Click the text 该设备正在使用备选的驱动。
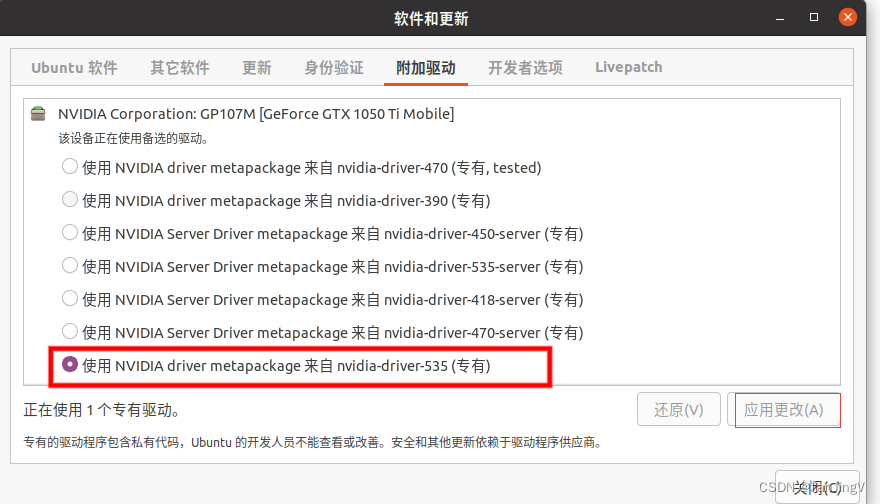Image resolution: width=880 pixels, height=504 pixels. (x=134, y=139)
